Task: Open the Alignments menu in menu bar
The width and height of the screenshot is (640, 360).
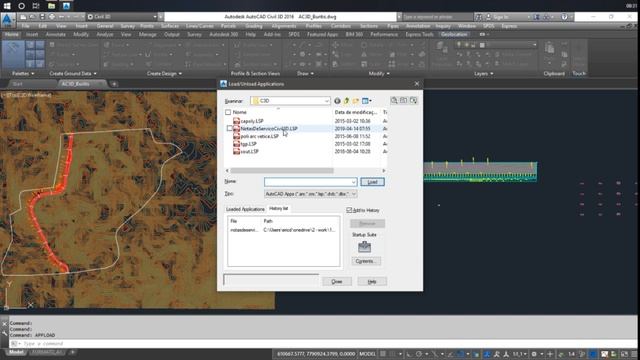Action: pos(284,26)
